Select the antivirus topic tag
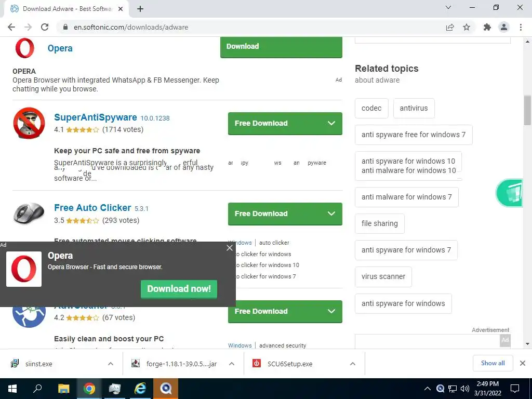Image resolution: width=532 pixels, height=399 pixels. coord(414,108)
